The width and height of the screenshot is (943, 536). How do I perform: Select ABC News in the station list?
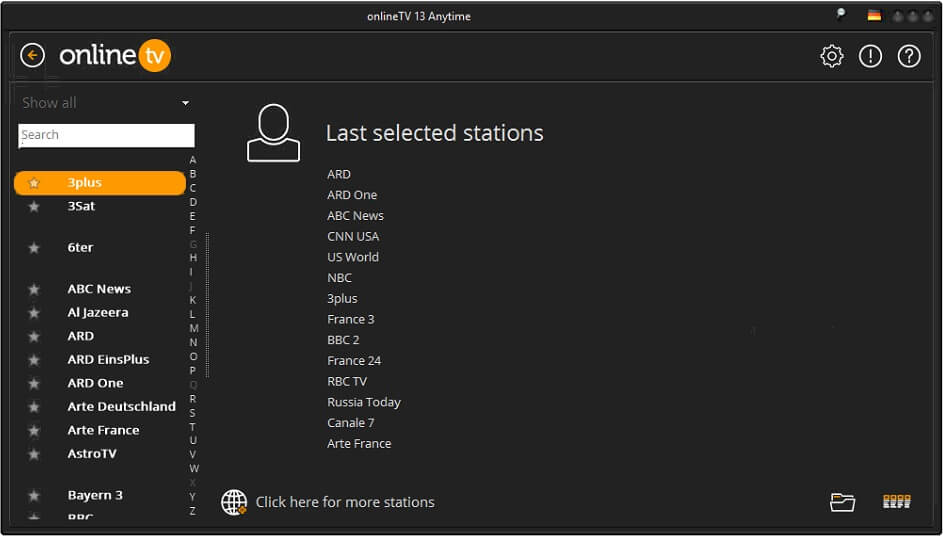pyautogui.click(x=99, y=289)
